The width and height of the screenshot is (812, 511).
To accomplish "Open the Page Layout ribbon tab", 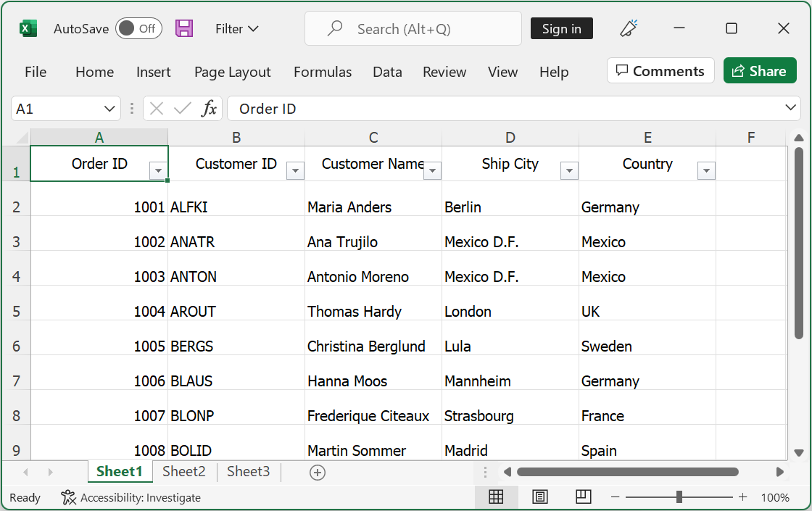I will [x=233, y=72].
